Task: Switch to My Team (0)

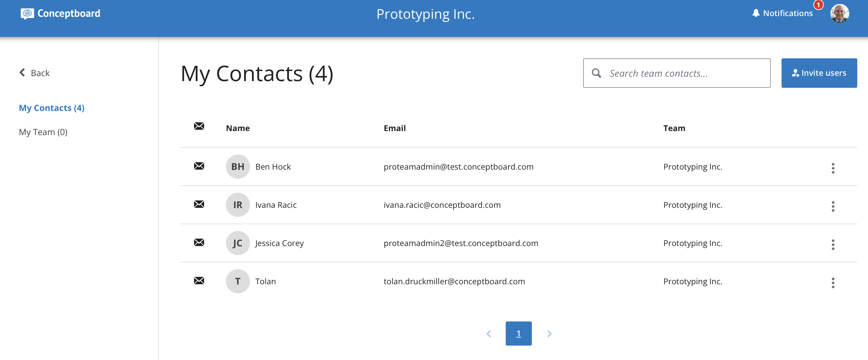Action: pos(43,132)
